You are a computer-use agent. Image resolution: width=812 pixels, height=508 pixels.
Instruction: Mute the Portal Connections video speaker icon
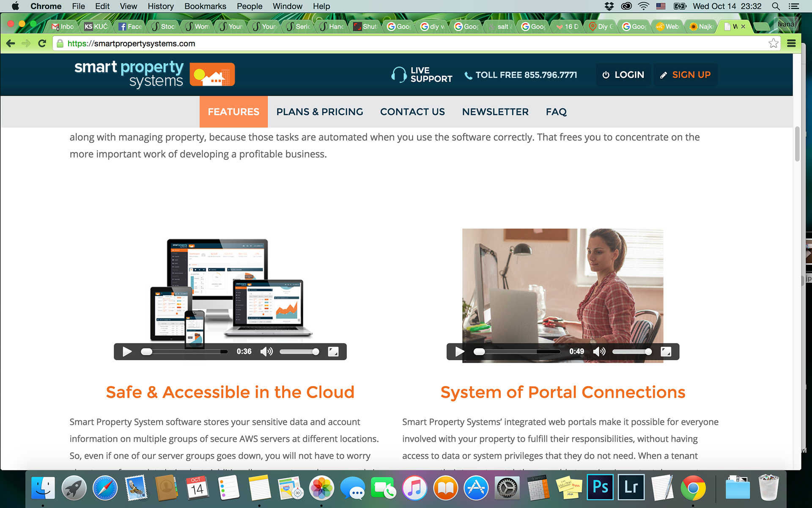point(599,352)
